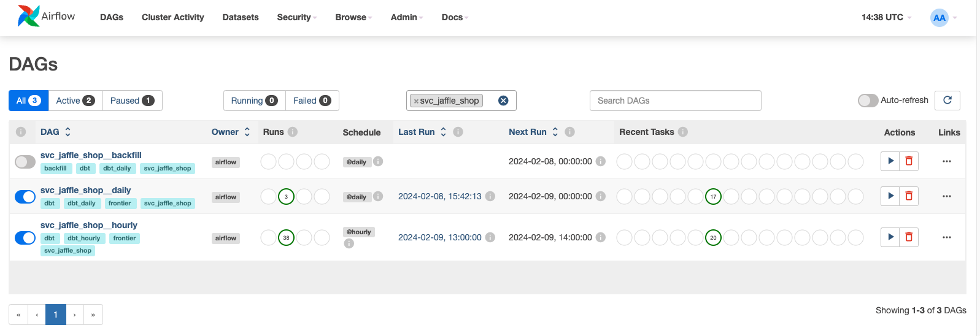Open the 14:38 UTC timezone dropdown
This screenshot has width=980, height=336.
(x=886, y=17)
